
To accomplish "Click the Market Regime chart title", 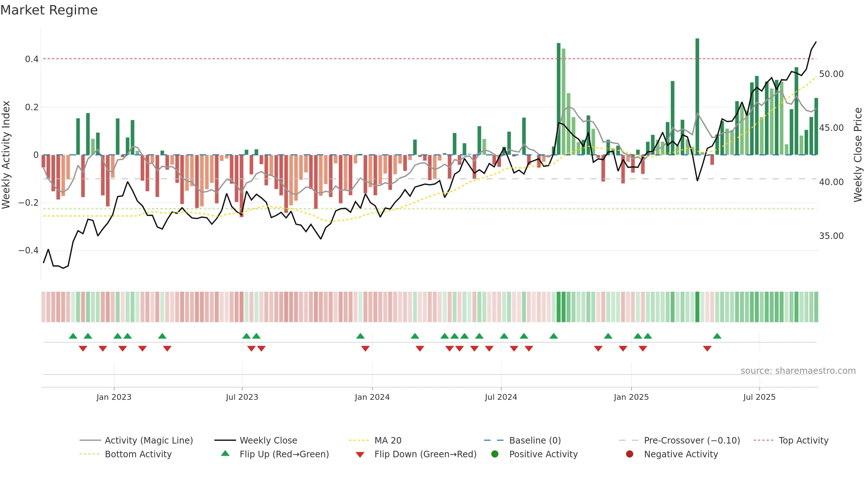I will click(49, 10).
